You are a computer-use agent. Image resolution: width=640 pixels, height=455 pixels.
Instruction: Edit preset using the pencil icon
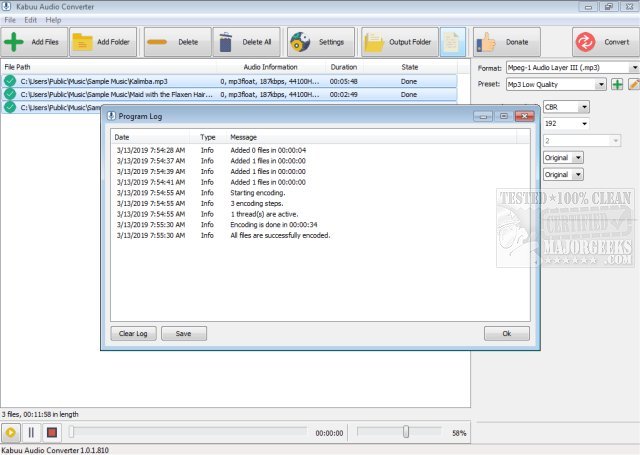tap(634, 84)
